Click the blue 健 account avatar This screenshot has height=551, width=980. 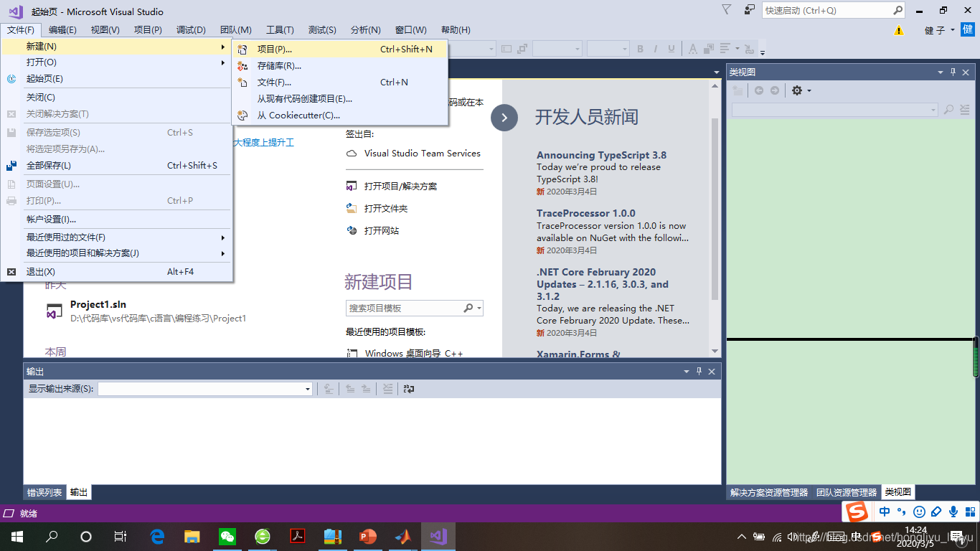967,29
